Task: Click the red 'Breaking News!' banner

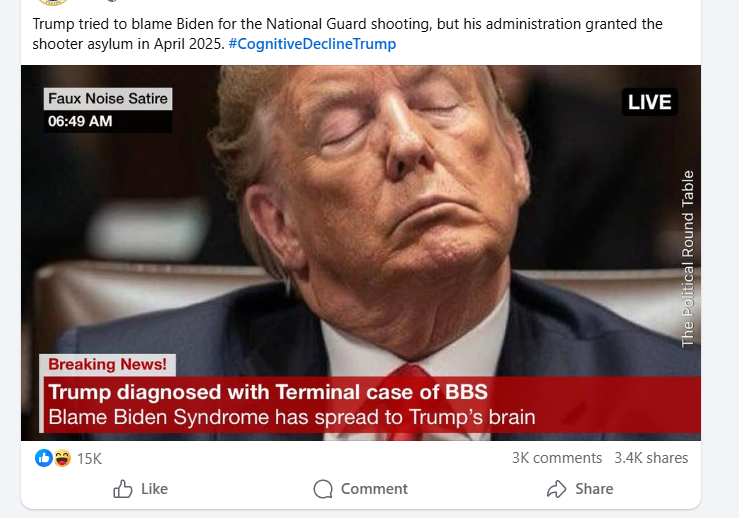Action: click(x=107, y=365)
